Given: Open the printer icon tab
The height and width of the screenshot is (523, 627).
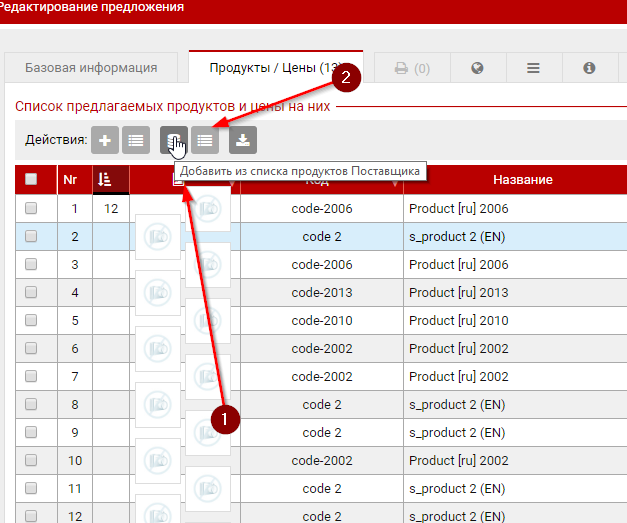Looking at the screenshot, I should (x=411, y=68).
